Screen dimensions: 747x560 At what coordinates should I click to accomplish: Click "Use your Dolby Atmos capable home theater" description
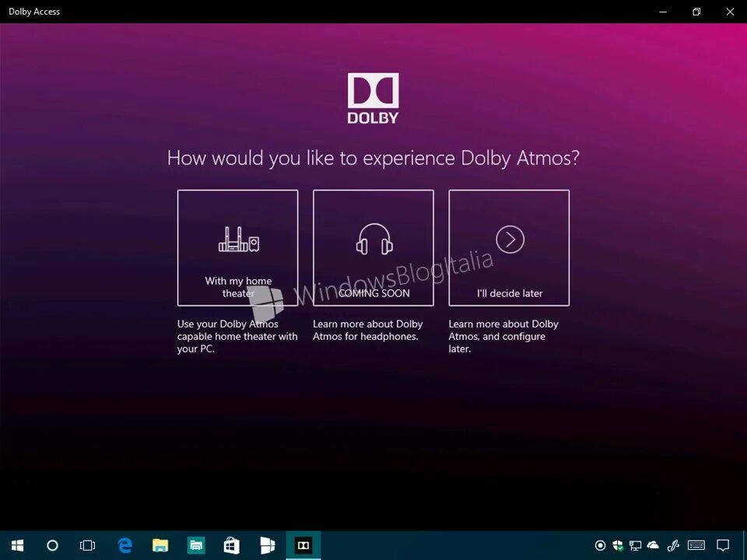pos(237,336)
